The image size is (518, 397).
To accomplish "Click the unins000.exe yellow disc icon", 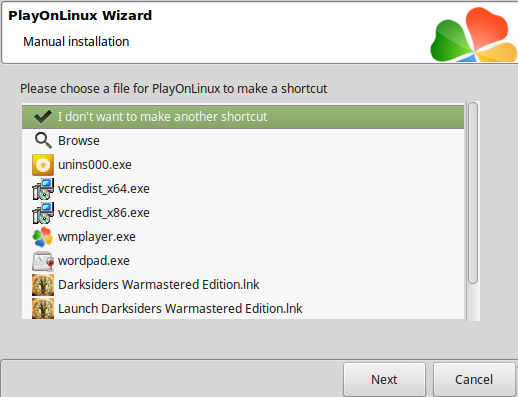I will click(x=43, y=165).
